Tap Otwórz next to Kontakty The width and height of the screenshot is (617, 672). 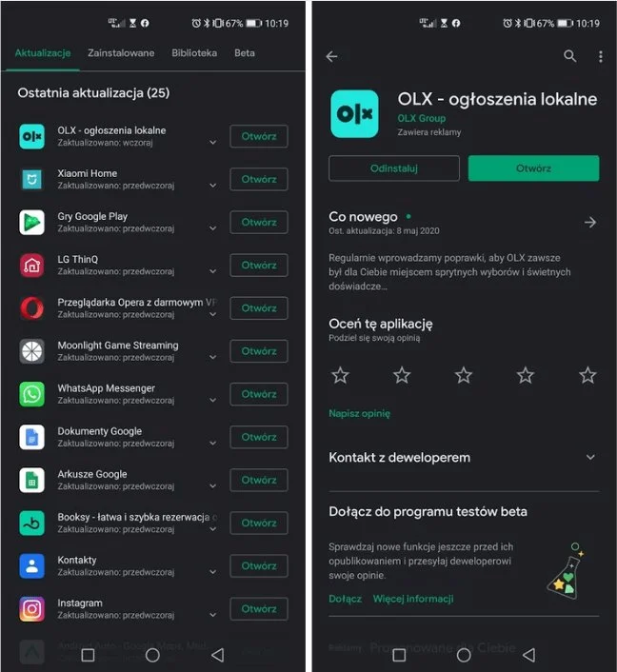coord(258,565)
